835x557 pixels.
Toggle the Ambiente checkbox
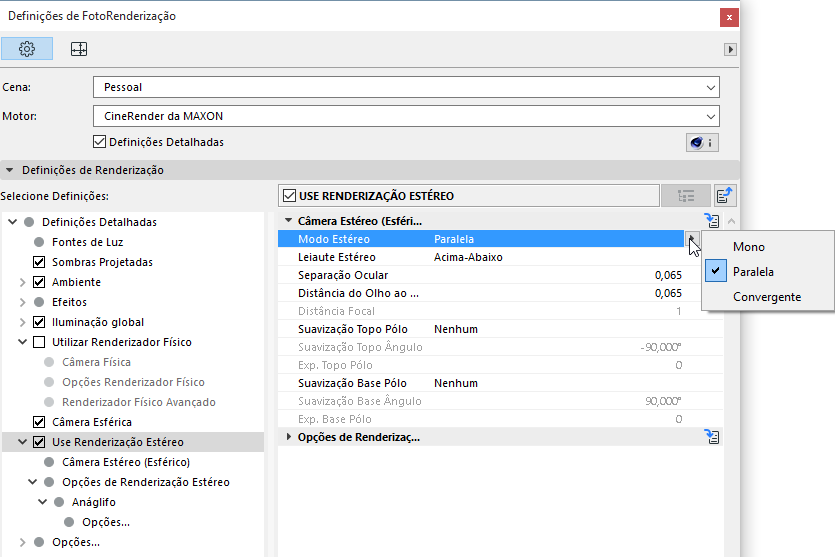[x=39, y=282]
